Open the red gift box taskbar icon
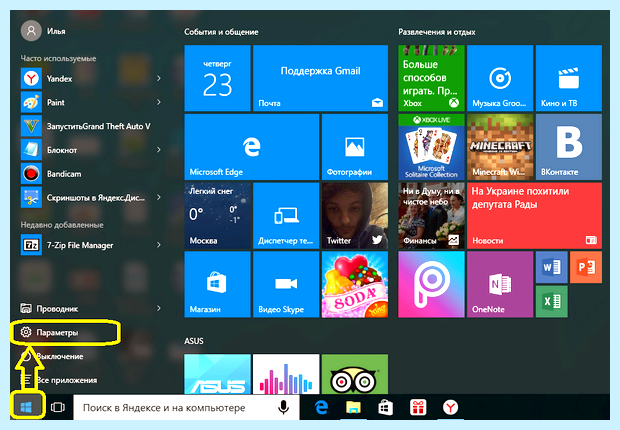The width and height of the screenshot is (620, 430). (418, 407)
